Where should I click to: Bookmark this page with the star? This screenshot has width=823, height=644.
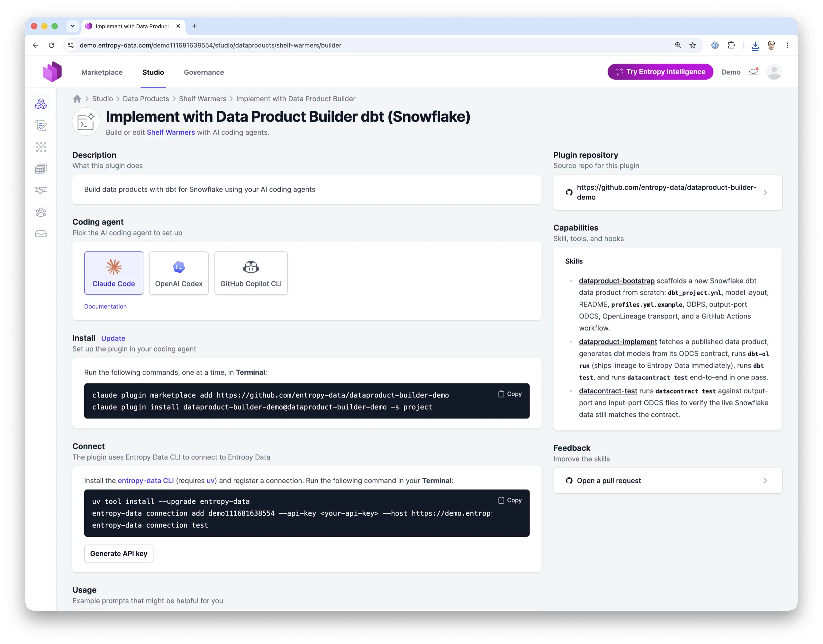(693, 45)
